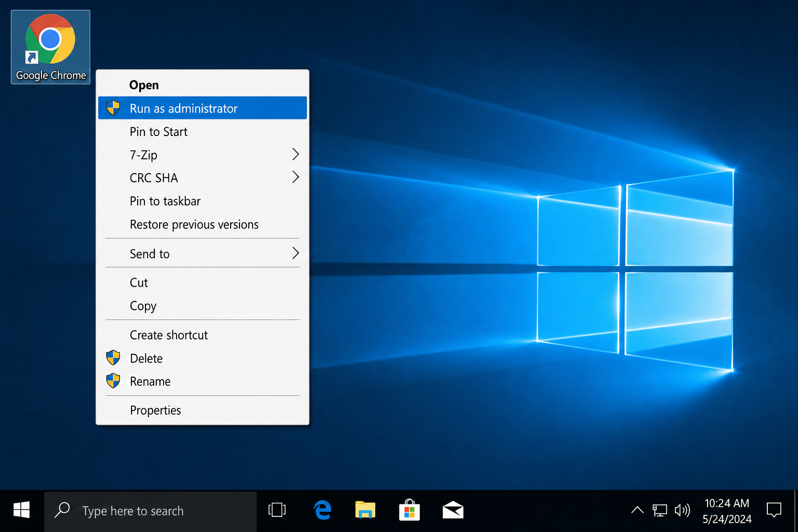Screen dimensions: 798x532
Task: Open Microsoft Store from the taskbar
Action: [409, 510]
